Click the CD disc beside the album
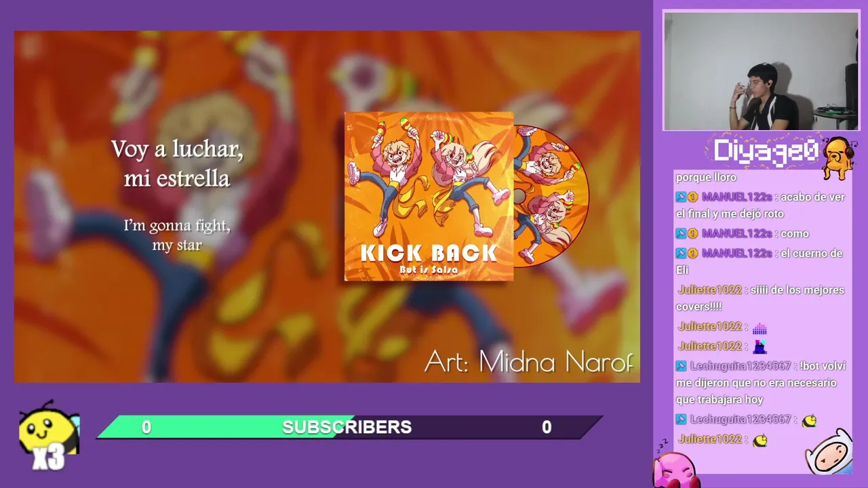 point(551,197)
